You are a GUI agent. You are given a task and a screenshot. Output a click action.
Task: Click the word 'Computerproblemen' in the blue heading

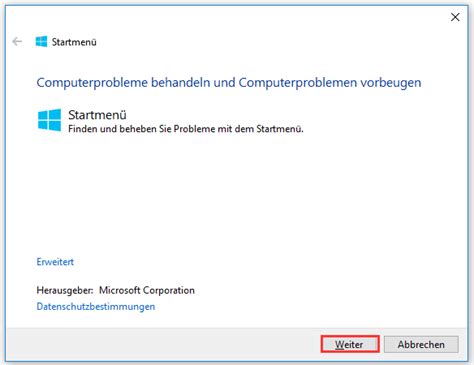[x=297, y=82]
